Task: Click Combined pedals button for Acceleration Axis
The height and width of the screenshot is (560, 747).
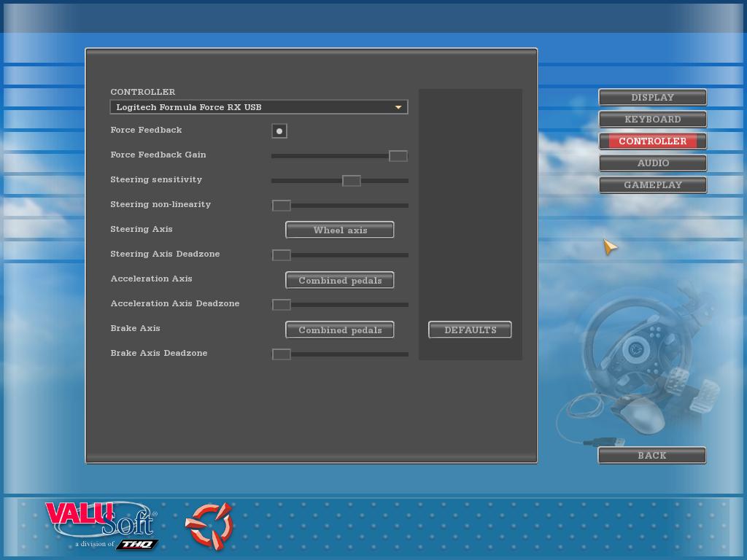Action: tap(339, 280)
